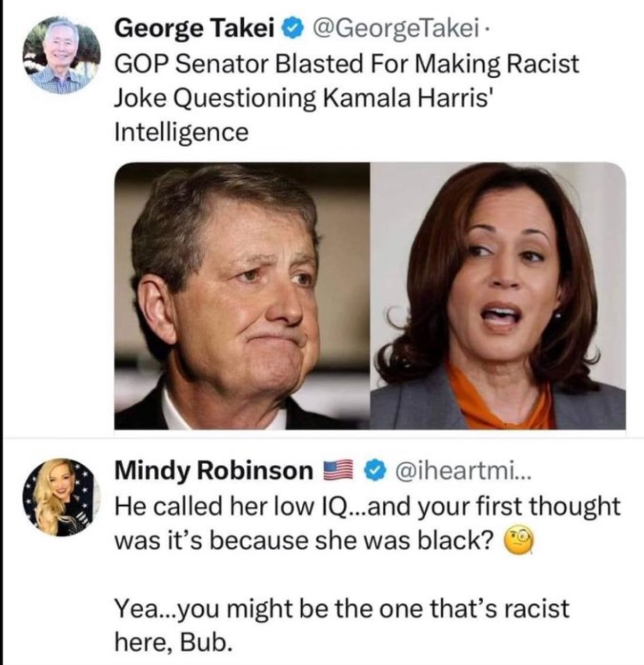The width and height of the screenshot is (644, 665).
Task: Open George Takei's profile avatar
Action: (61, 54)
